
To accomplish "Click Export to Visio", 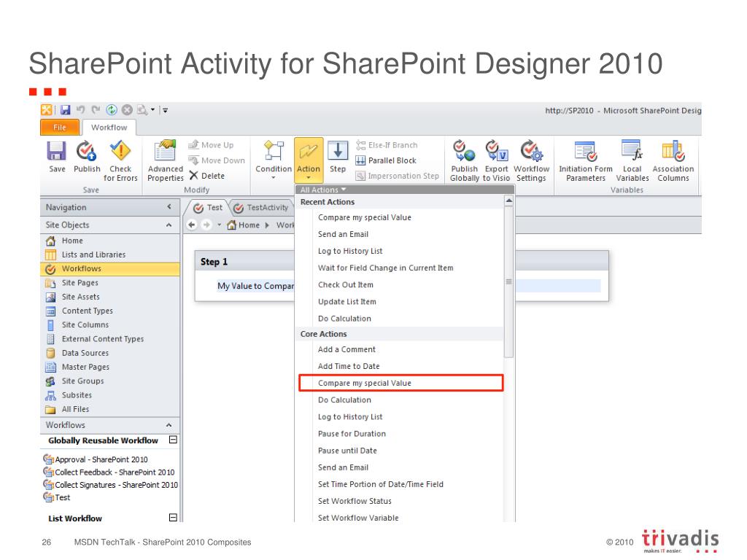I will point(496,161).
